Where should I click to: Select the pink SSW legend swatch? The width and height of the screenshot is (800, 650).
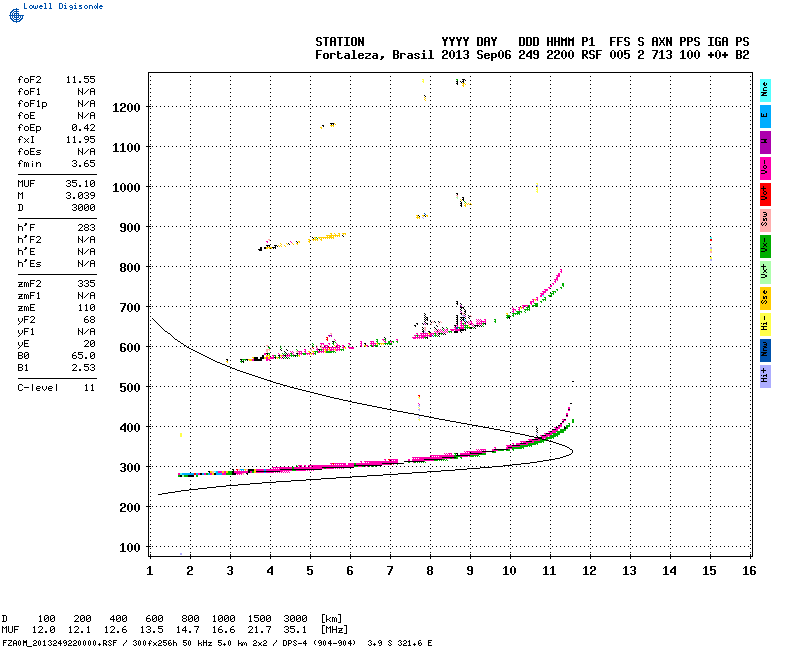point(765,220)
